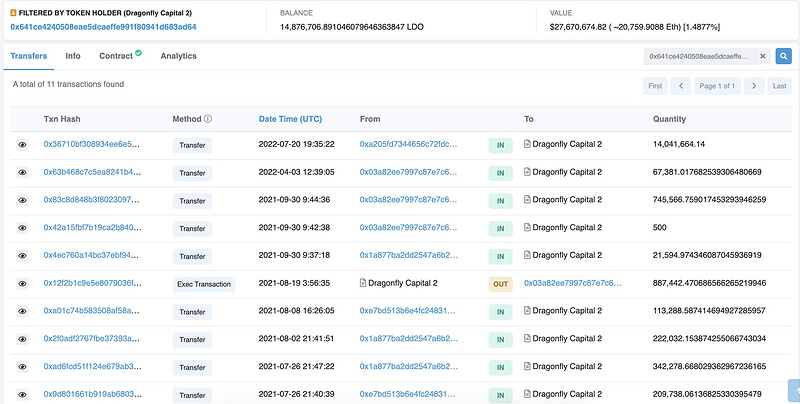Open the Transfers tab
Screen dimensions: 800x404
coord(29,56)
